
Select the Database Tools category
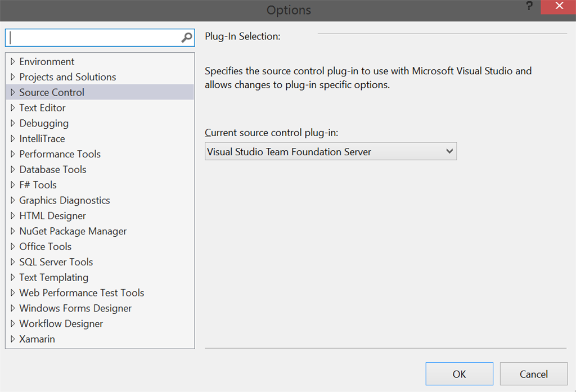(53, 169)
